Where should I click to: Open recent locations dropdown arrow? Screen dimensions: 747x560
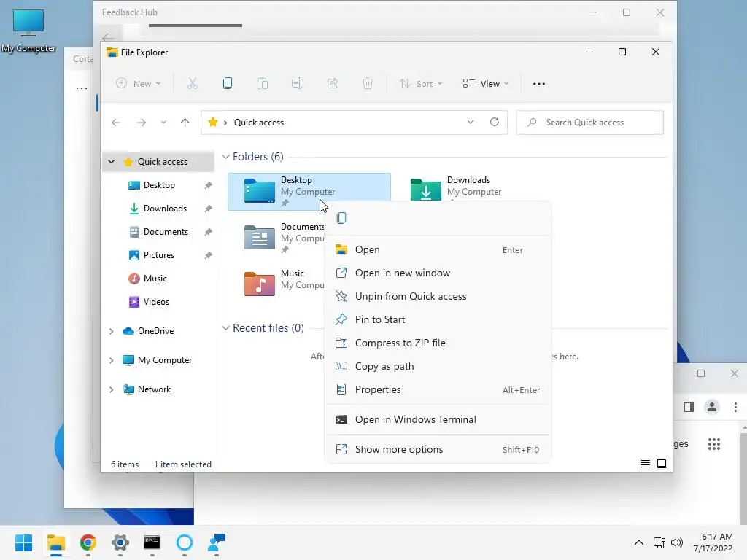point(163,122)
